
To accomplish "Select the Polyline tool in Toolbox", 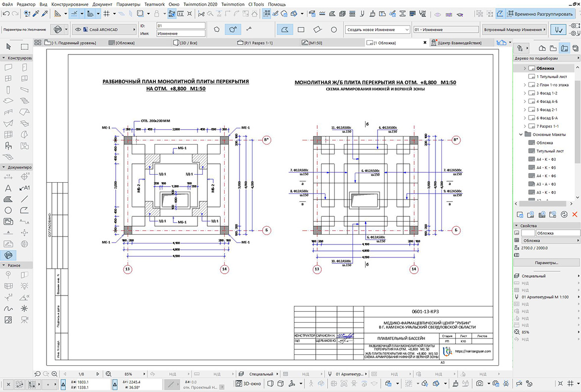I will pos(24,210).
